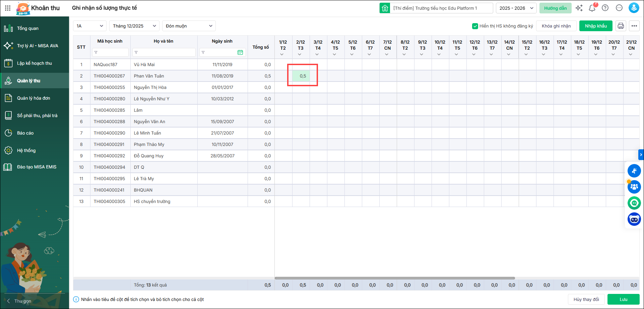Expand the chevron under 10/12 T4 column
This screenshot has height=309, width=644.
pyautogui.click(x=439, y=54)
